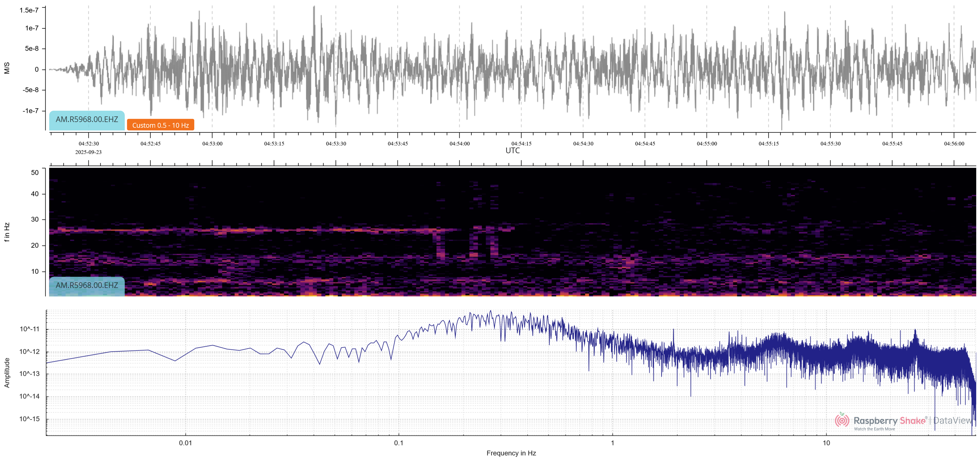The image size is (980, 461).
Task: Click the f in Hz spectrogram axis title
Action: (7, 232)
